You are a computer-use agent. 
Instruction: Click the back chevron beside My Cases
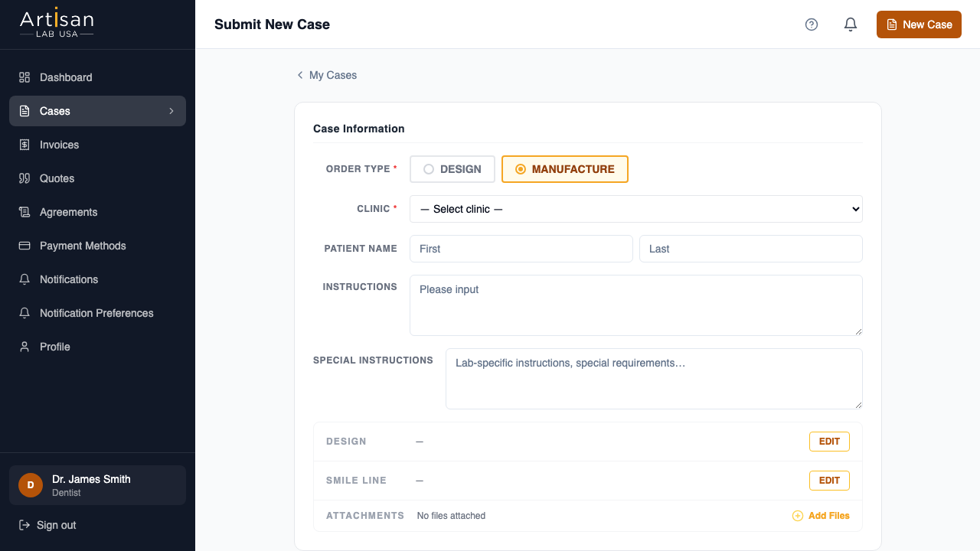(x=300, y=75)
